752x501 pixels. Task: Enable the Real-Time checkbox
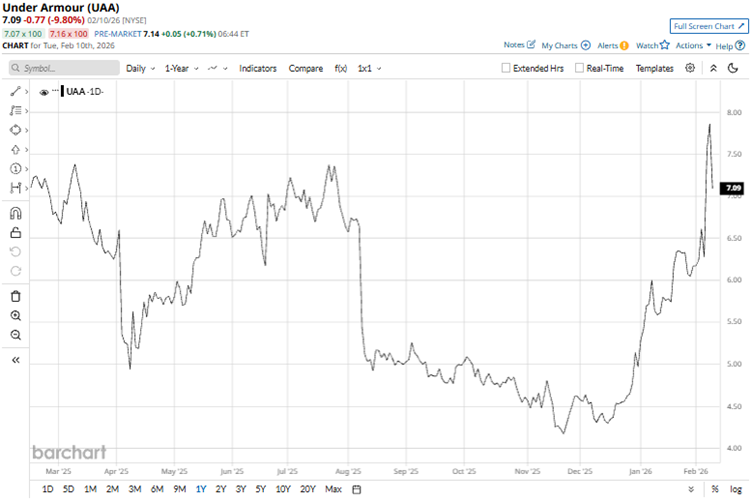579,68
